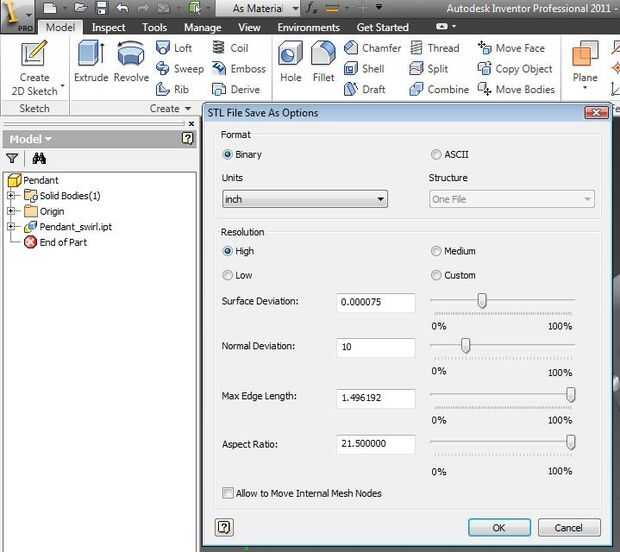The width and height of the screenshot is (620, 552).
Task: Click the Undo arrow in quick access toolbar
Action: [x=123, y=8]
